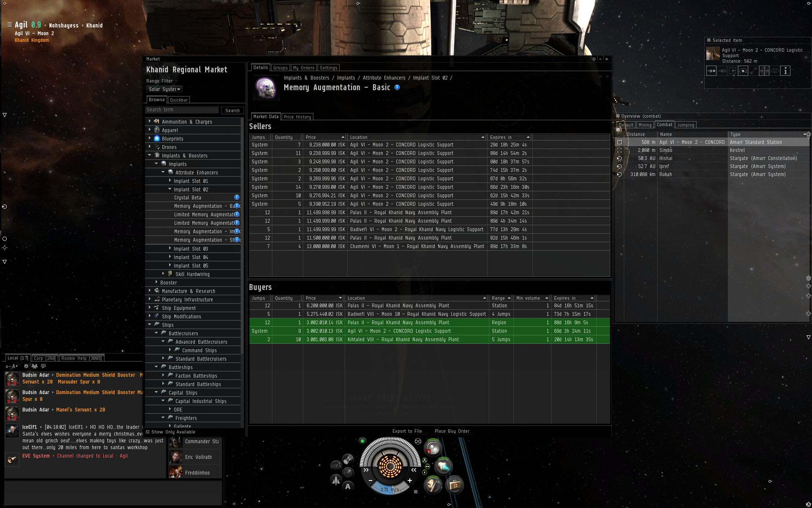
Task: Toggle the single vertical-bar overload button on HUD
Action: [x=425, y=472]
